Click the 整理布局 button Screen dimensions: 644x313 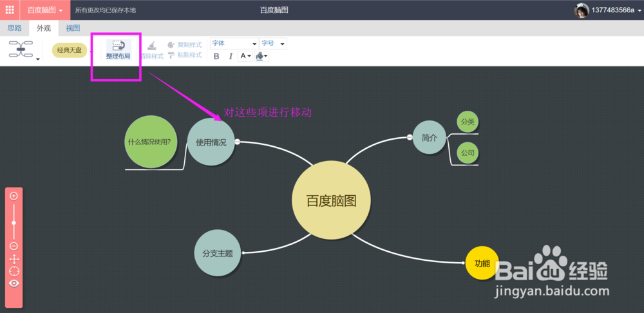(118, 50)
